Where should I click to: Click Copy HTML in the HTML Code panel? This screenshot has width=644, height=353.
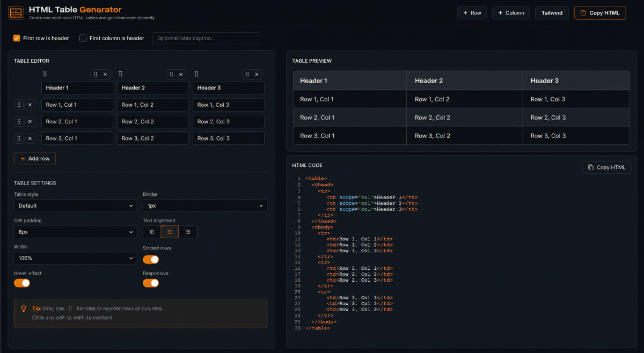click(x=606, y=167)
